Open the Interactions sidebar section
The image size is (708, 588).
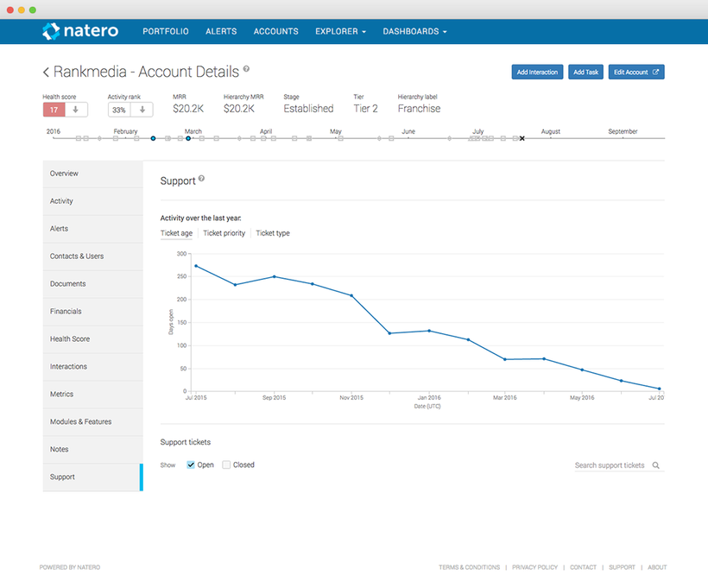click(x=93, y=367)
